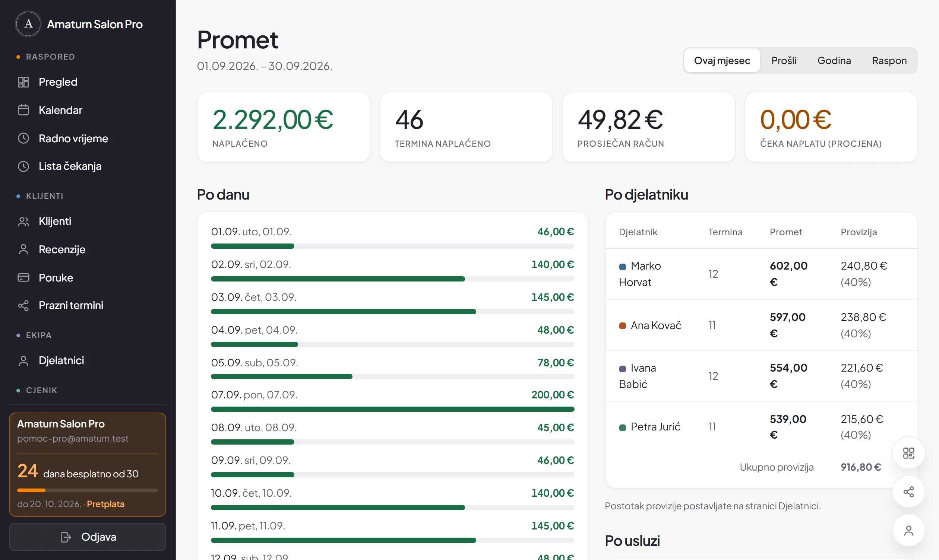This screenshot has width=939, height=560.
Task: Click the 07.09. revenue bar
Action: point(393,410)
